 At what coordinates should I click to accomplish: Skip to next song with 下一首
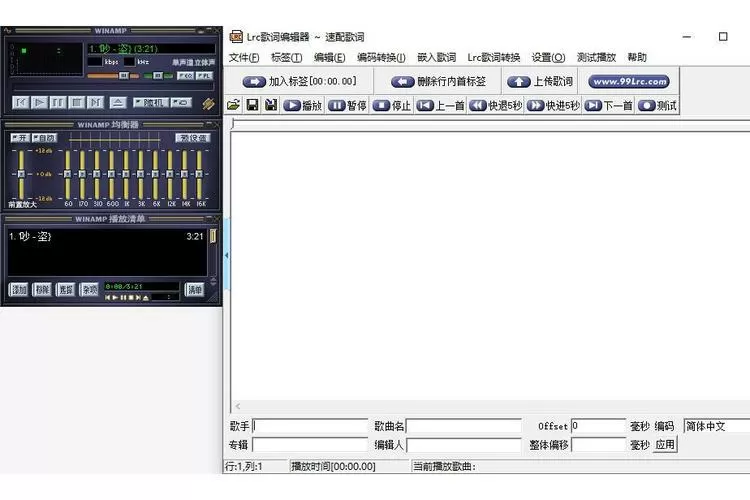(609, 105)
